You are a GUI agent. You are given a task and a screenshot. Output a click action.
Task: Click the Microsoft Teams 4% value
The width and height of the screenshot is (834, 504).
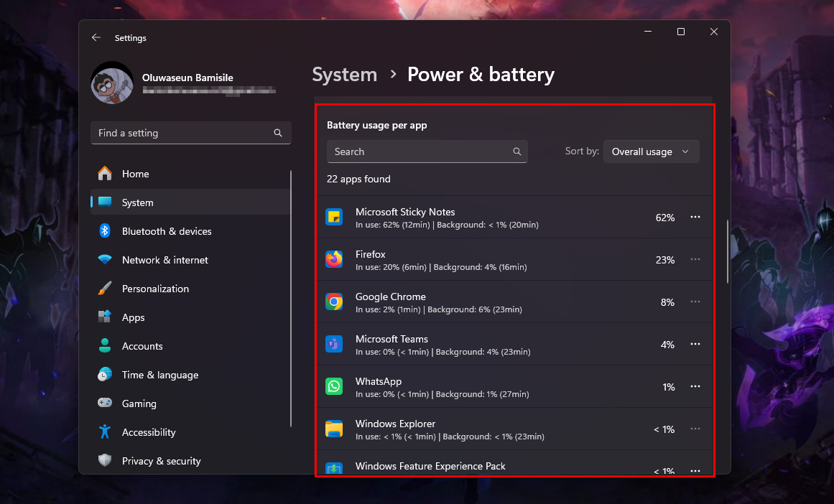point(667,345)
